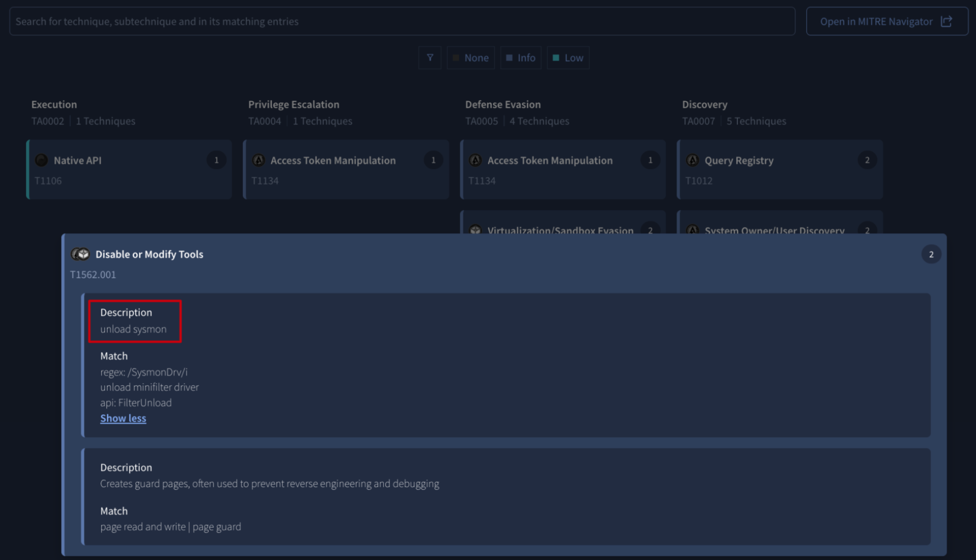The height and width of the screenshot is (560, 976).
Task: Click the Disable or Modify Tools title
Action: click(149, 254)
